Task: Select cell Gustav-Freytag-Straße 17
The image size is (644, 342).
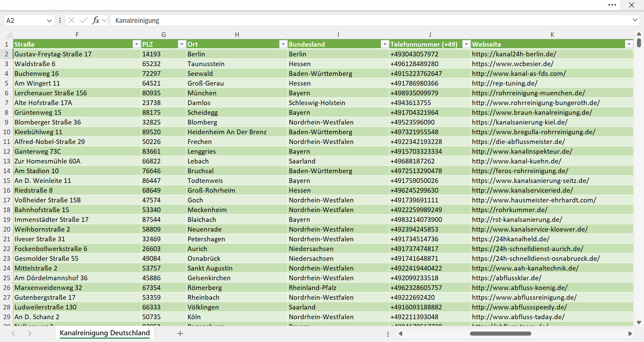Action: [77, 54]
